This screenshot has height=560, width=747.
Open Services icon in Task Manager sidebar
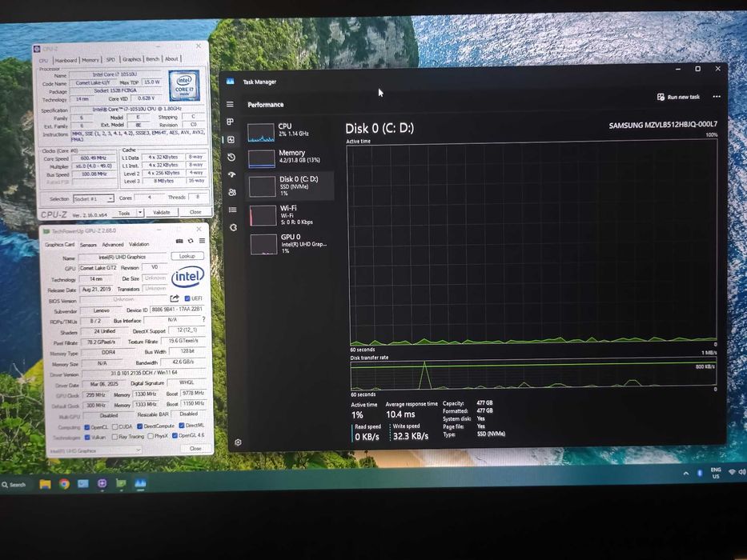[233, 227]
